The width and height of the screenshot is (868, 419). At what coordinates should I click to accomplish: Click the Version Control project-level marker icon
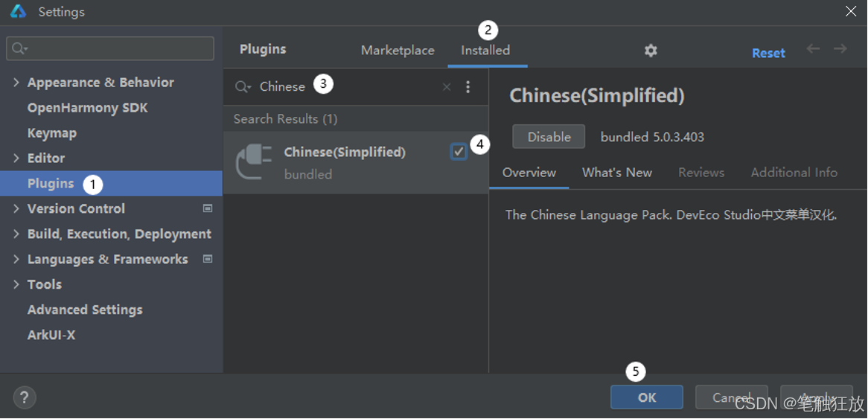pos(208,208)
